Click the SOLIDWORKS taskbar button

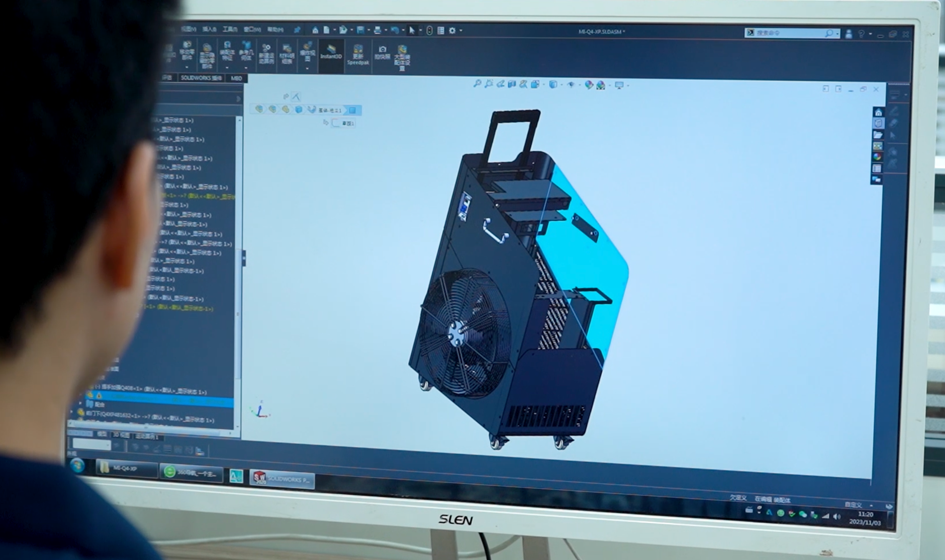click(282, 479)
